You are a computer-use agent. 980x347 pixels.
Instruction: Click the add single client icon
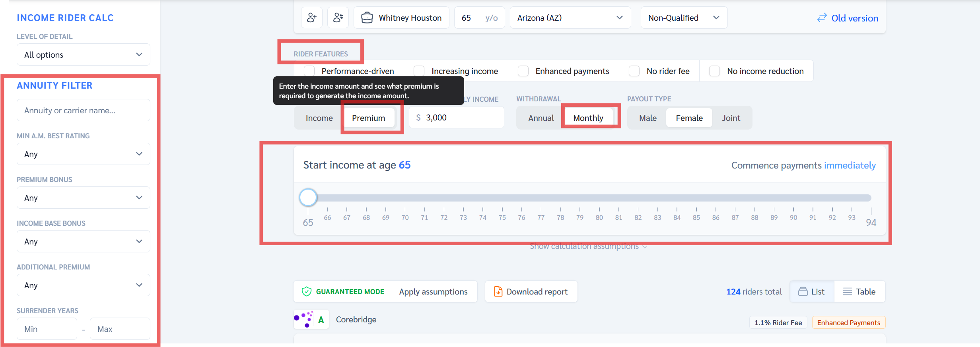coord(312,17)
